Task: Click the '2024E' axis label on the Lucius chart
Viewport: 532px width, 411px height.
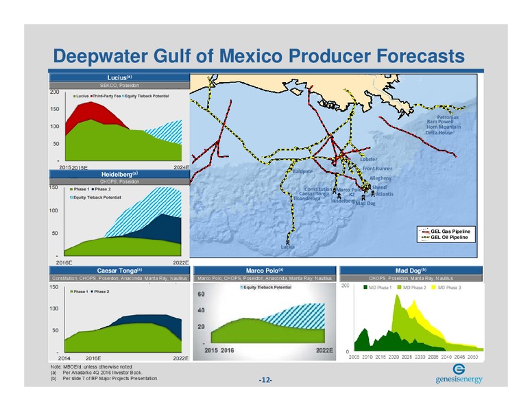Action: tap(182, 167)
